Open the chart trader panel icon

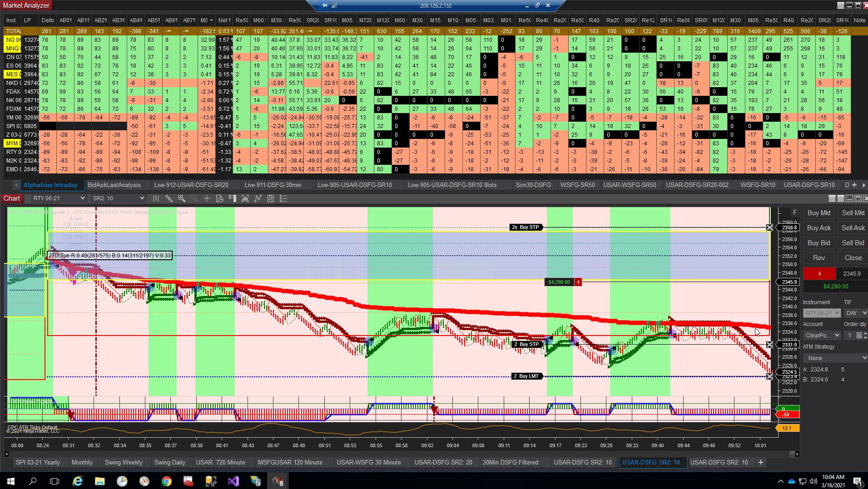coord(232,198)
